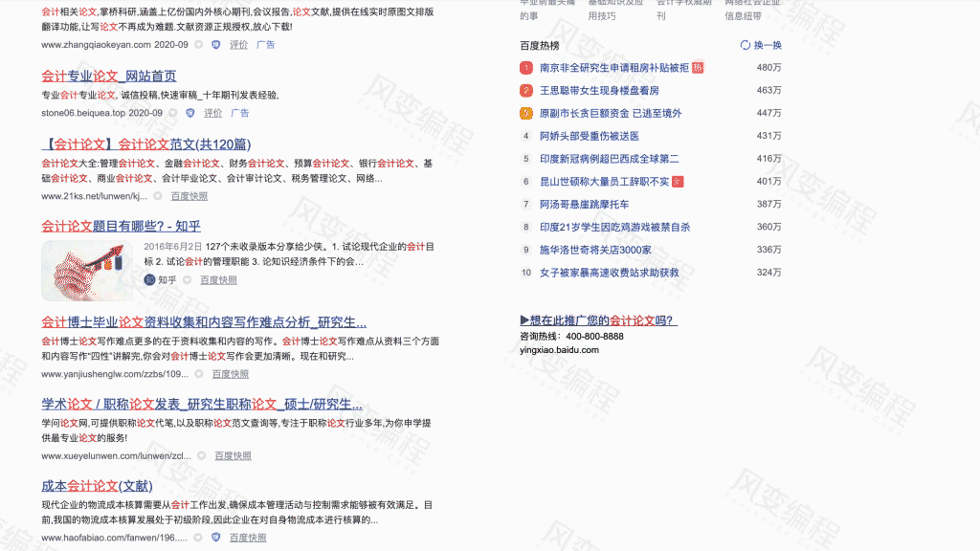Open Zhihu result 会计论文题目有哪些?

(121, 226)
